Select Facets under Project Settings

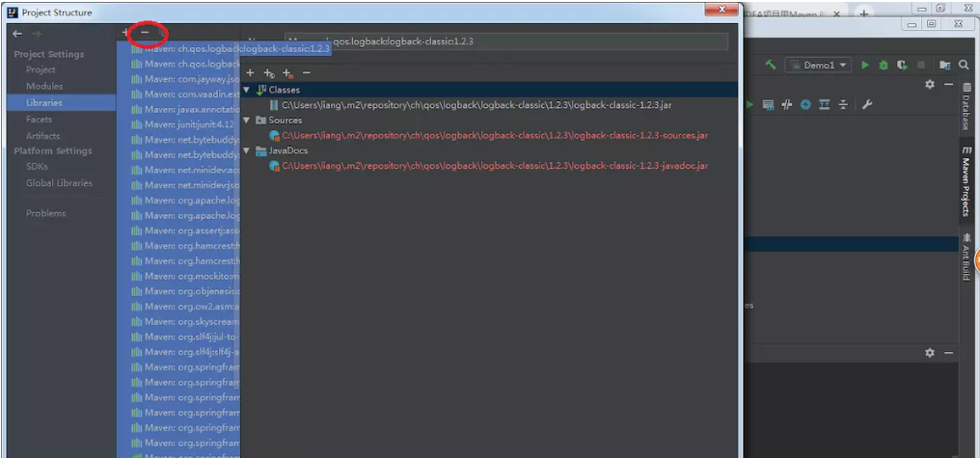39,119
